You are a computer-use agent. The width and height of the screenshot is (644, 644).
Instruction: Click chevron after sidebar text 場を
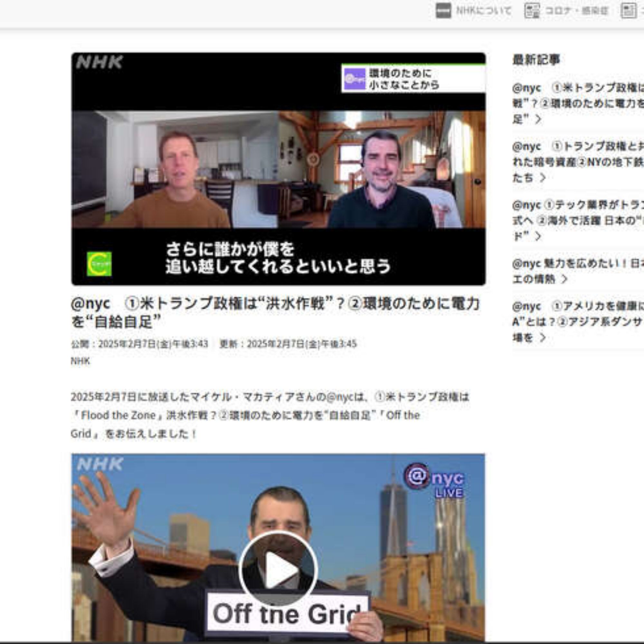click(x=543, y=338)
